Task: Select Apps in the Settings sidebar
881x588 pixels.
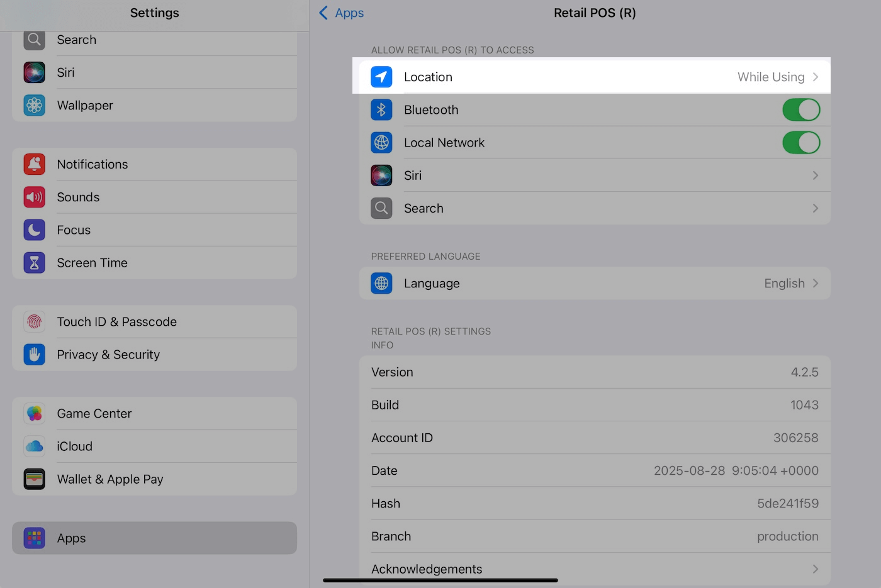Action: click(154, 538)
